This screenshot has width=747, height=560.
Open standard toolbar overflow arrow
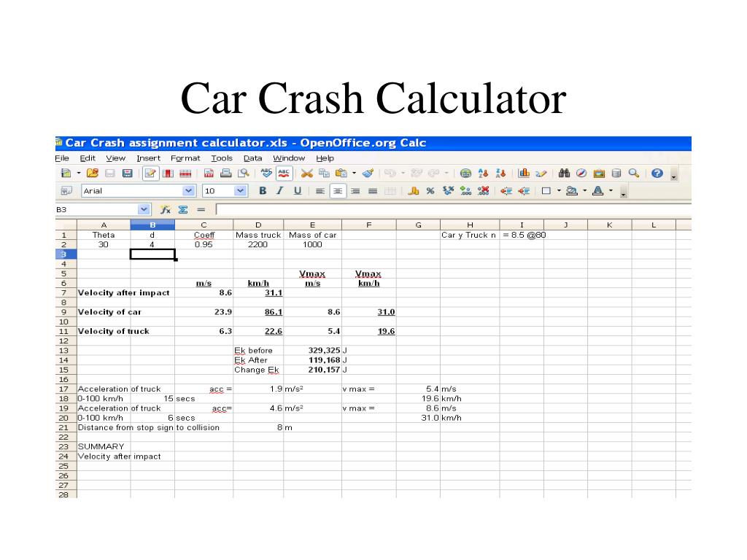point(673,175)
